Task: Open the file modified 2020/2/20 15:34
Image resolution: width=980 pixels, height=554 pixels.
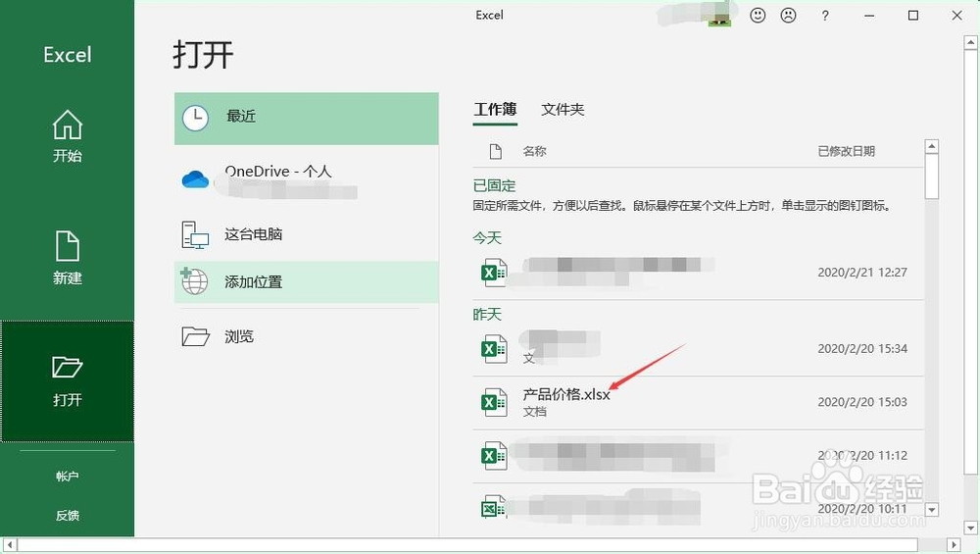Action: pyautogui.click(x=698, y=349)
